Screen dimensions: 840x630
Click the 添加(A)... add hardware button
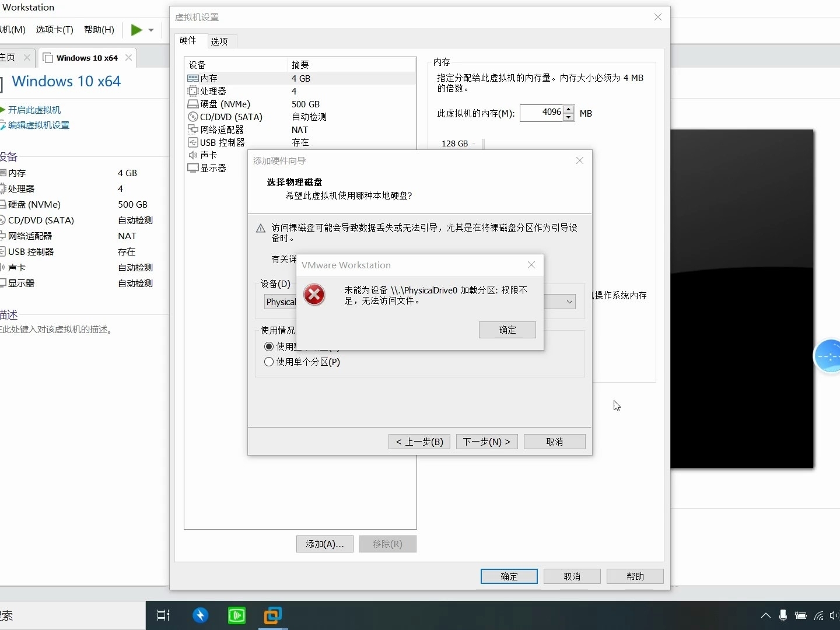(325, 544)
